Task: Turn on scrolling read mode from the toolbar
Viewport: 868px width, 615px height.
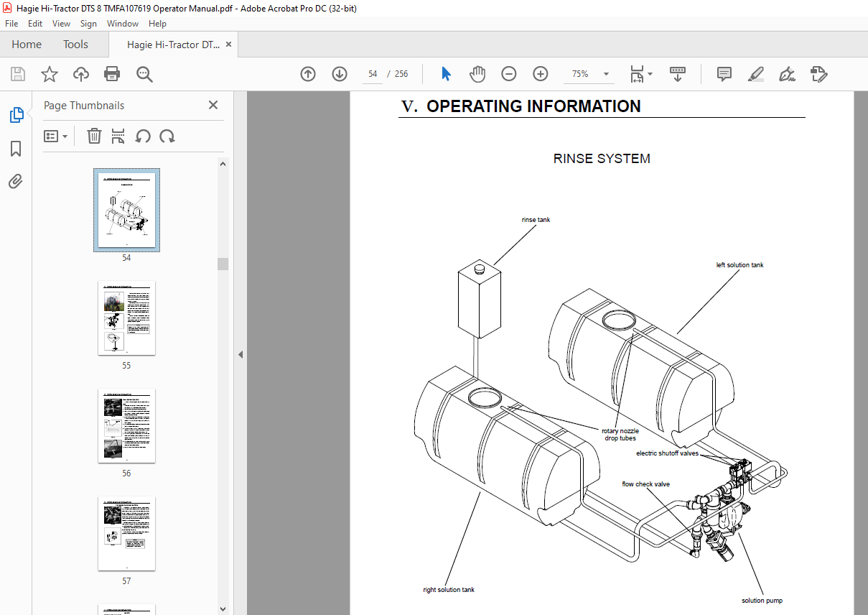Action: (678, 74)
